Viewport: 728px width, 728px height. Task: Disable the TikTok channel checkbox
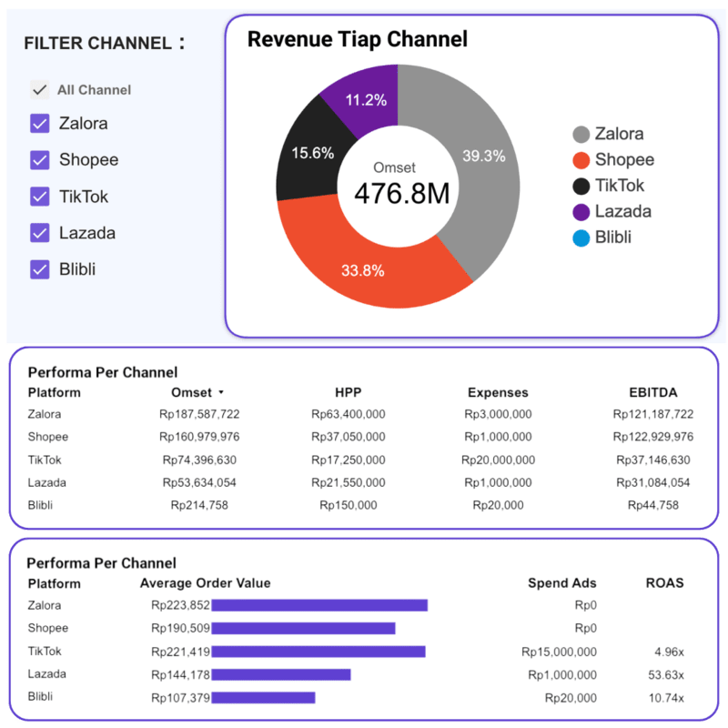click(x=39, y=197)
